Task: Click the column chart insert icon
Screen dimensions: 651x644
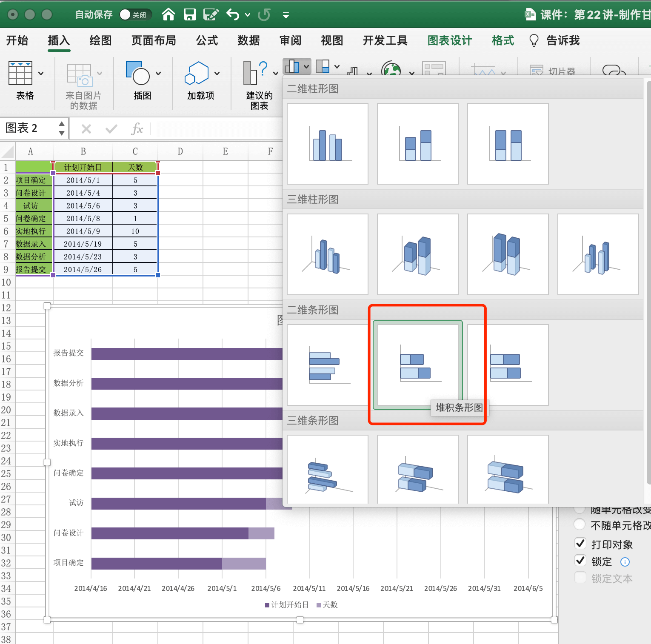Action: click(292, 66)
